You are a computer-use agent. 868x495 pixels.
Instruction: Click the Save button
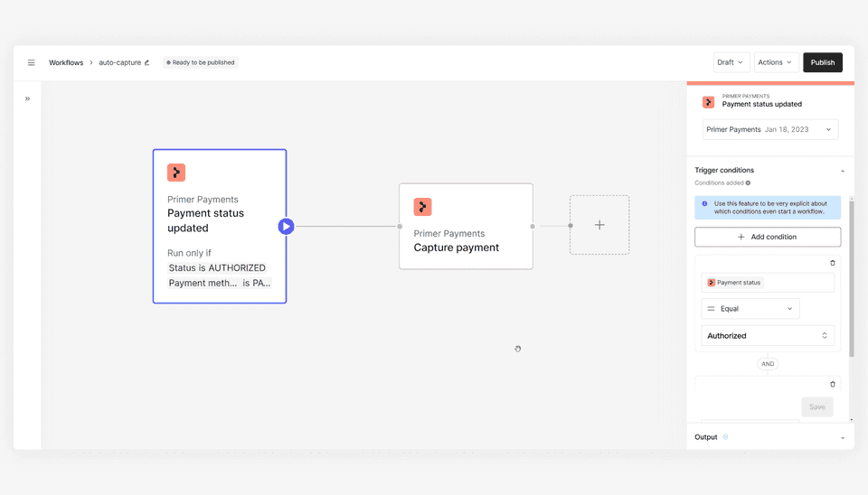click(817, 407)
